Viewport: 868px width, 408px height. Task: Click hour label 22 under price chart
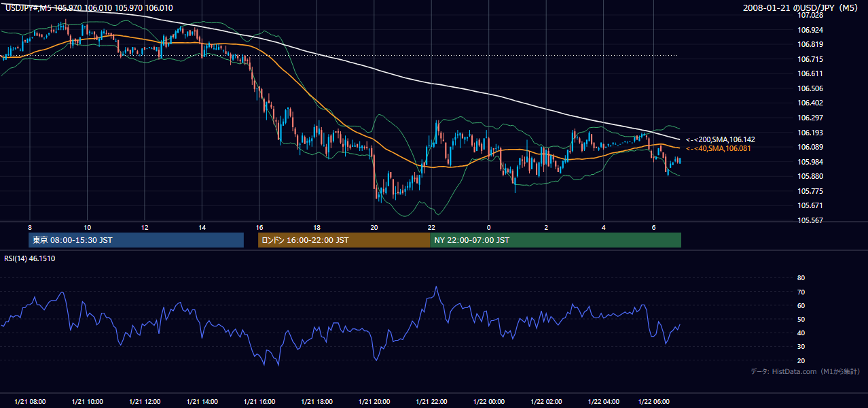432,227
